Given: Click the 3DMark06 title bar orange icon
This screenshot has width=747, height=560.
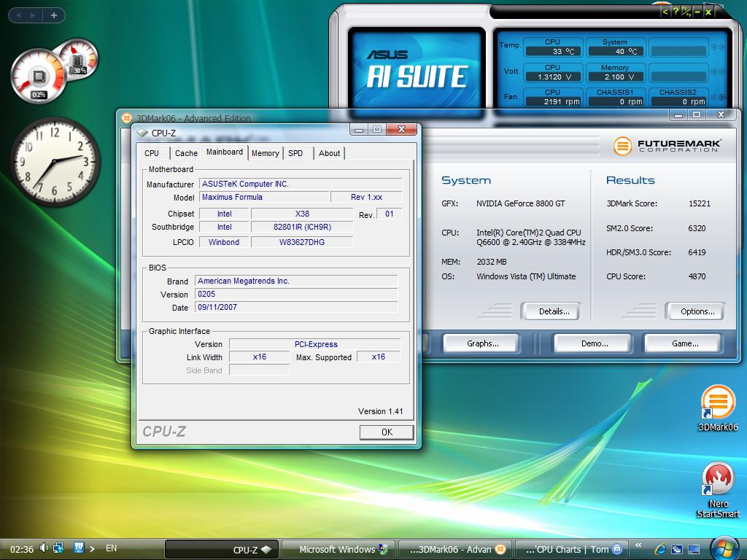Looking at the screenshot, I should [x=126, y=117].
